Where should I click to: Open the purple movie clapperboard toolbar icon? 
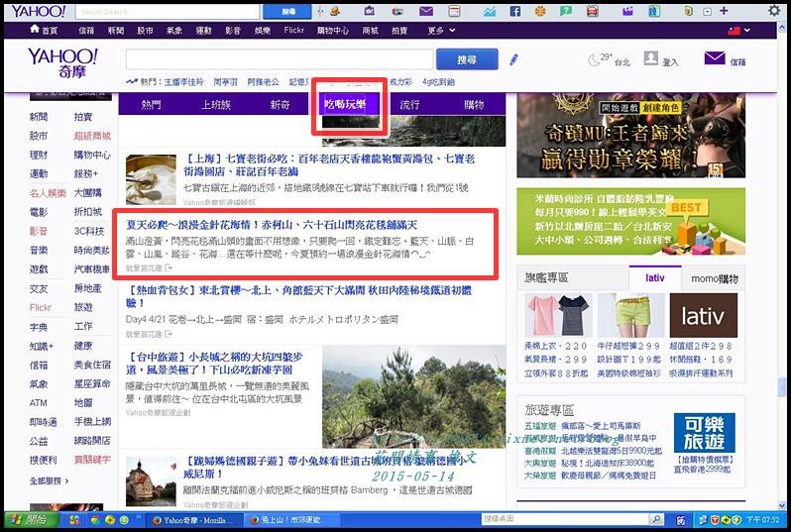pyautogui.click(x=627, y=11)
